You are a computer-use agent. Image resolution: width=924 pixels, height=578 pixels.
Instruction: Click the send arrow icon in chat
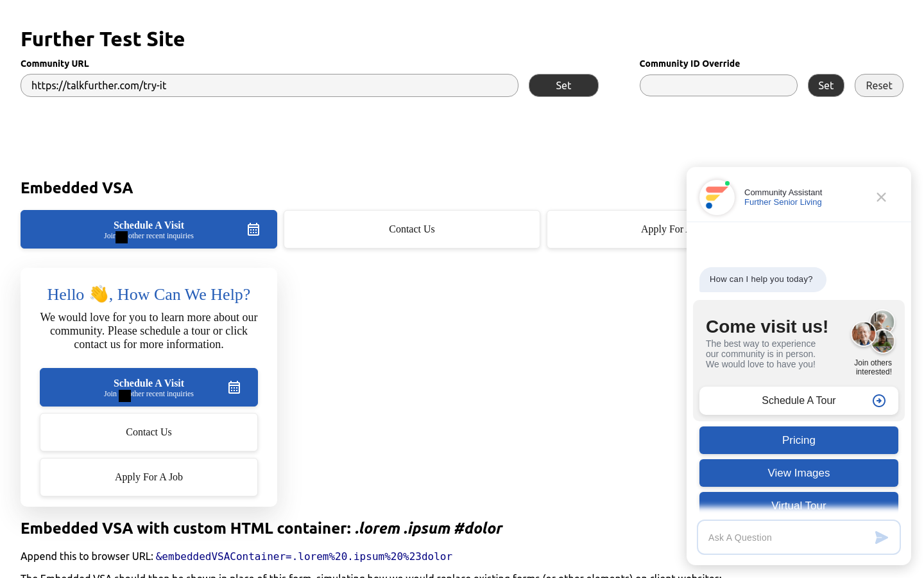(x=882, y=538)
